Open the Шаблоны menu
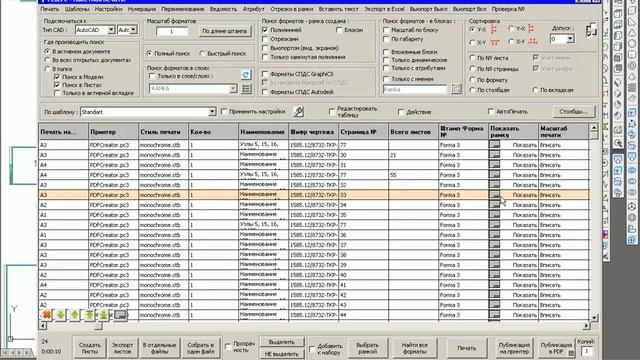 (x=77, y=9)
